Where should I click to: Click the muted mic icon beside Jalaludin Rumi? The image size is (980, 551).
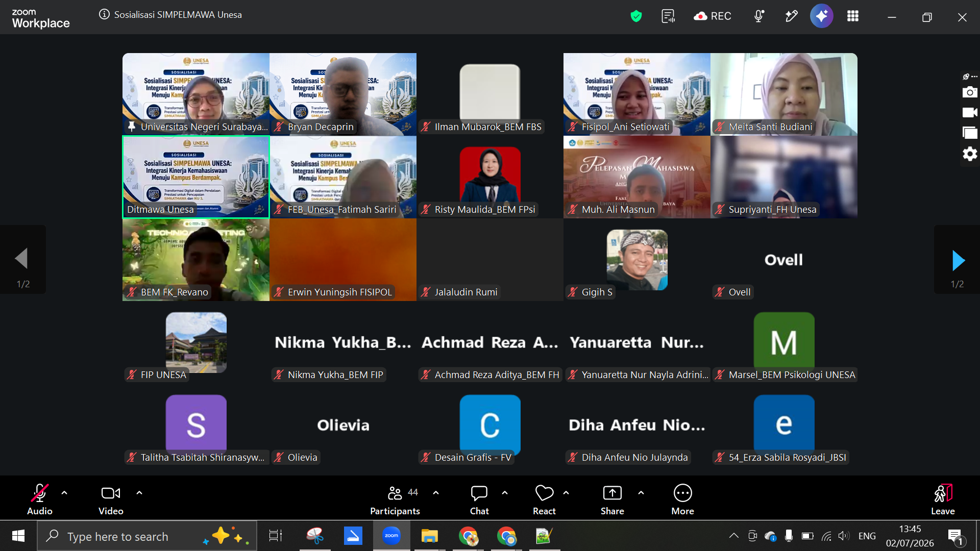[x=426, y=292]
